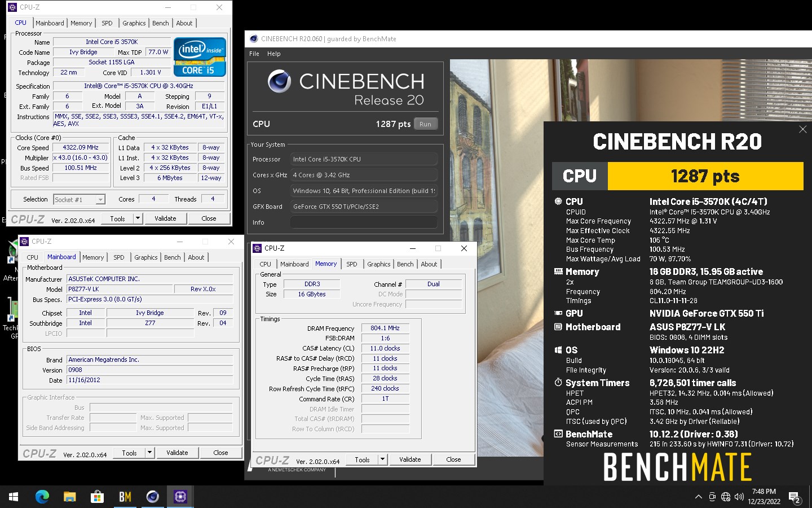Click the GPU icon in BenchMate panel
This screenshot has width=812, height=508.
(x=558, y=313)
